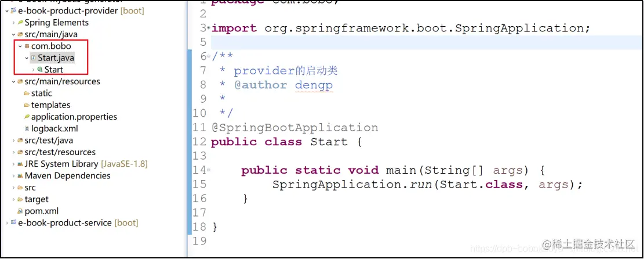Click line number 19 in the gutter
This screenshot has width=644, height=259.
tap(199, 241)
